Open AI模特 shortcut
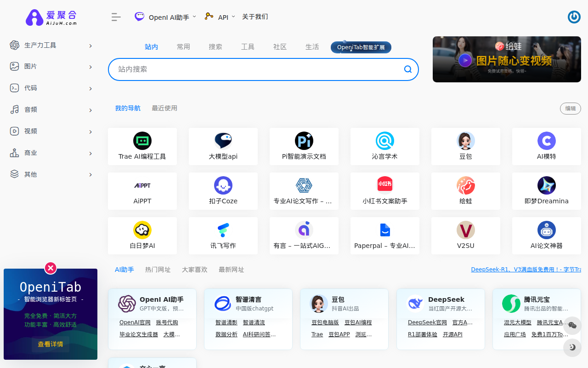The height and width of the screenshot is (368, 588). (547, 146)
